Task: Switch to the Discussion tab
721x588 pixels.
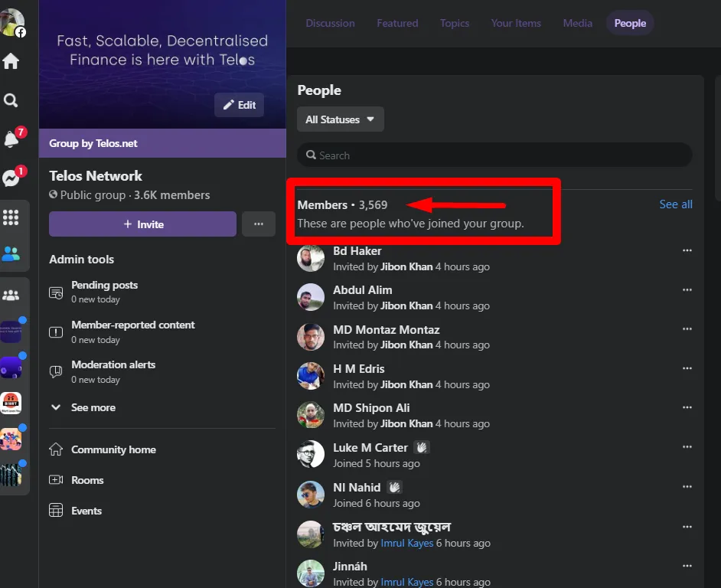Action: [x=330, y=23]
